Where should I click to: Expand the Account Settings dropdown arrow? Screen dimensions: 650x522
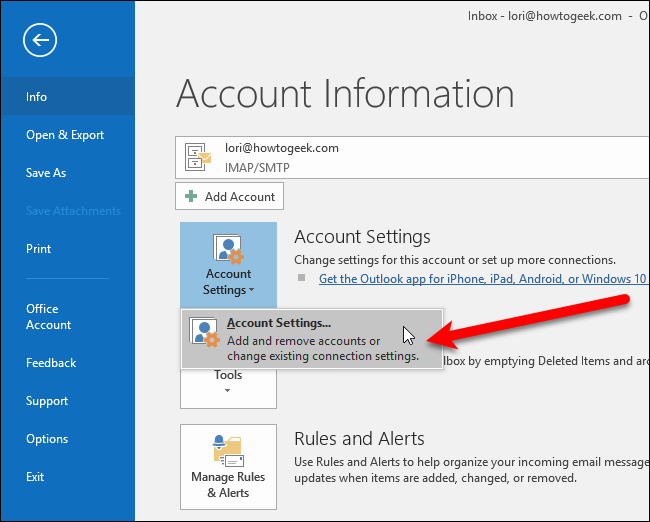[x=251, y=290]
